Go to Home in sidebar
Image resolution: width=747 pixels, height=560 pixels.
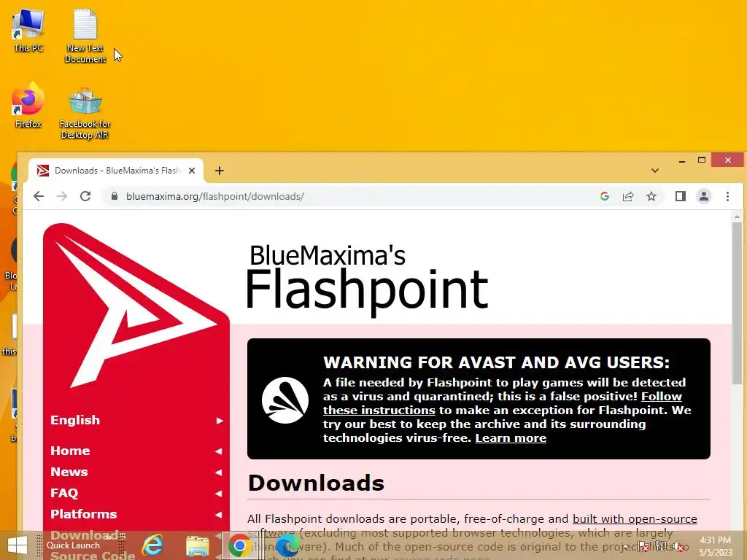click(x=70, y=451)
